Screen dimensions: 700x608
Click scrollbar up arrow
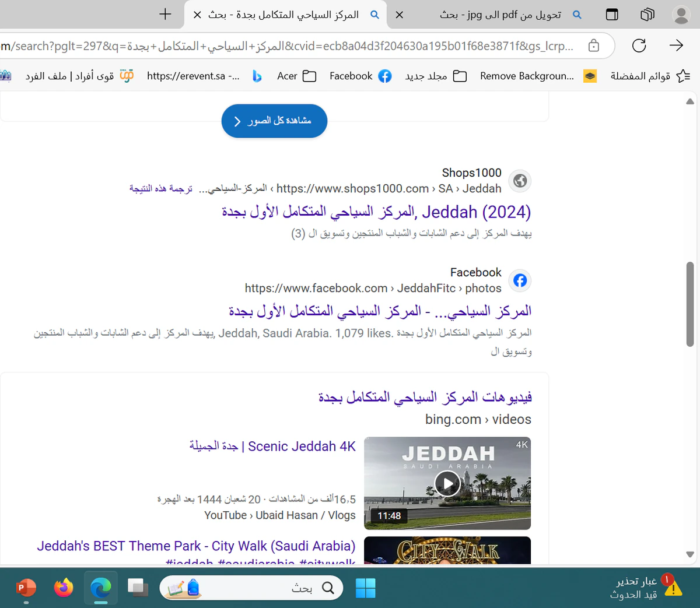[690, 101]
